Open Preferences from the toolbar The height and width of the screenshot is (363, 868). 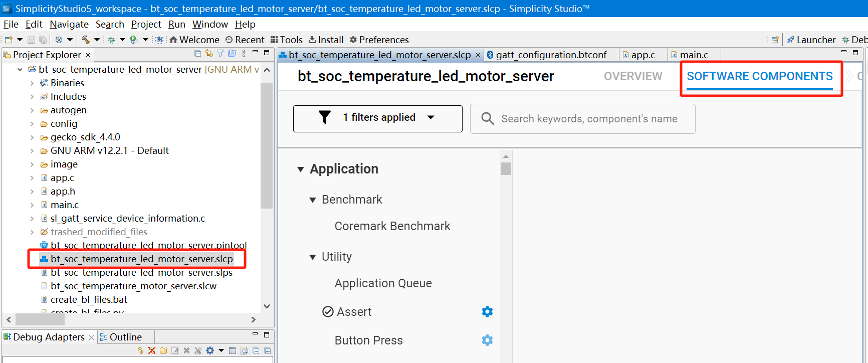379,40
